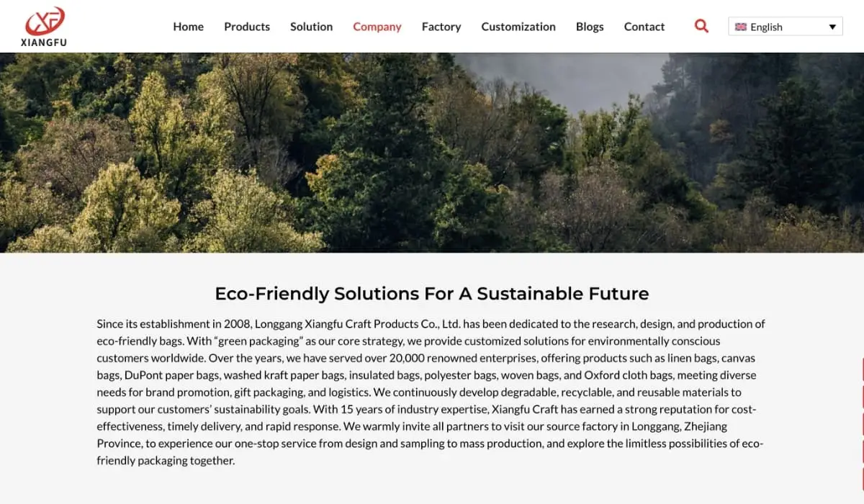
Task: Click the middle red floating side tab
Action: (862, 425)
